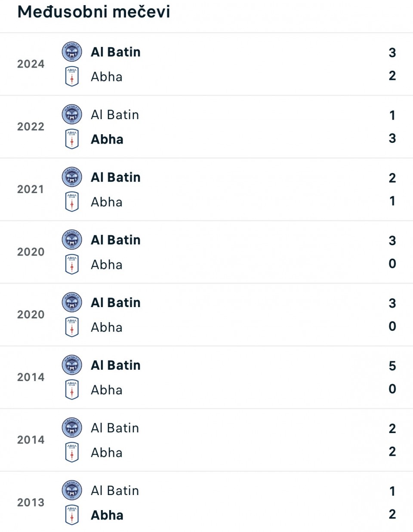This screenshot has height=532, width=413.
Task: Tap the 2022 year label
Action: tap(31, 127)
